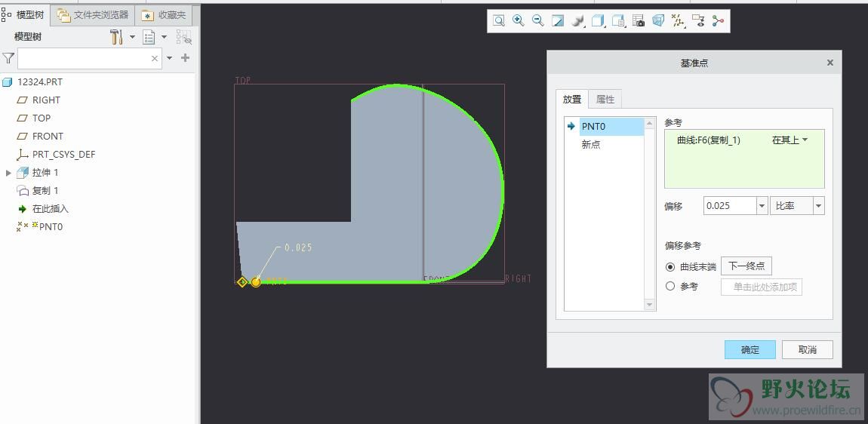Expand the 拉伸 1 tree node
This screenshot has width=868, height=424.
pyautogui.click(x=8, y=173)
